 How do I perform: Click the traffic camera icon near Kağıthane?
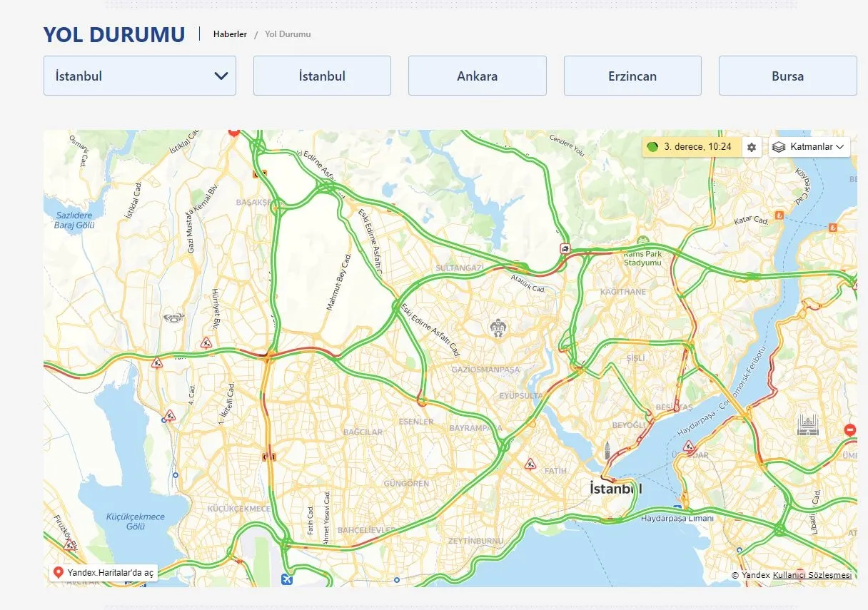[565, 249]
